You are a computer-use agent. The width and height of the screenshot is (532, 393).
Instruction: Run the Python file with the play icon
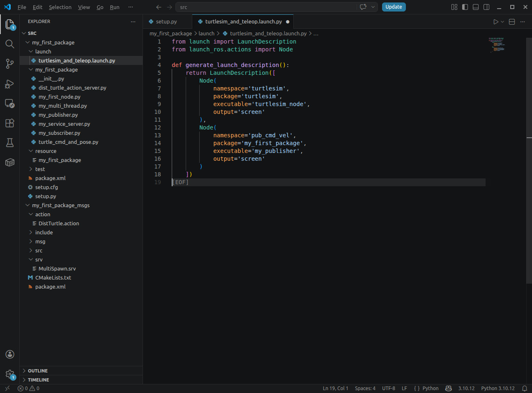[x=496, y=22]
